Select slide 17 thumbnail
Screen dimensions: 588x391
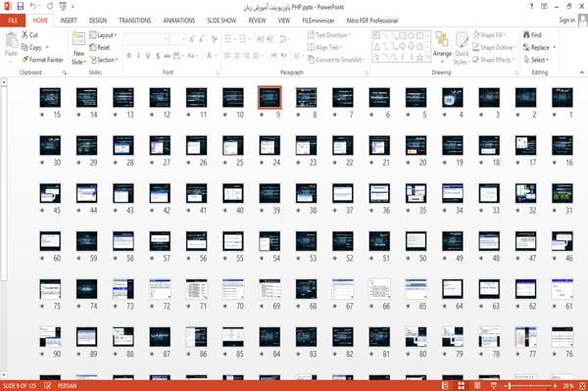tap(525, 145)
